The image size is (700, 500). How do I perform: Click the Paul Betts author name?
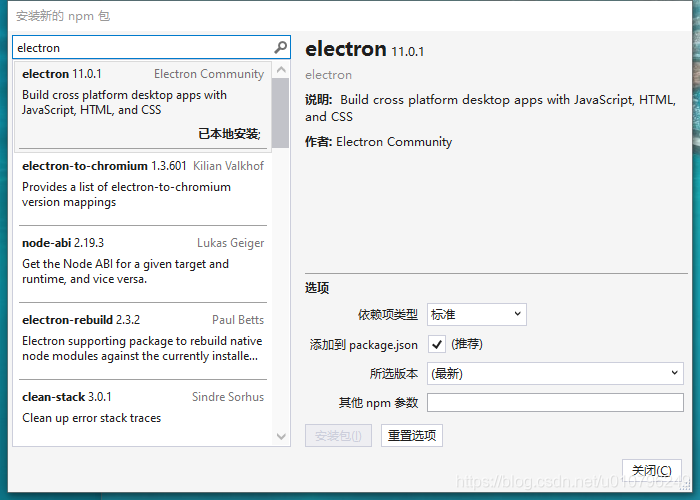pos(238,320)
